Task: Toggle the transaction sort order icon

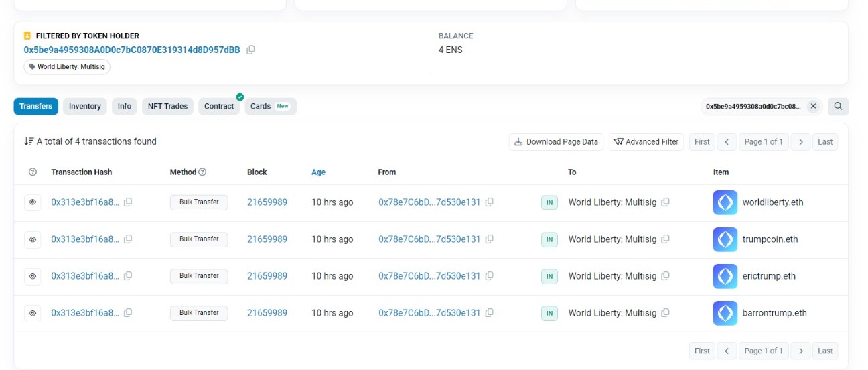Action: (29, 141)
